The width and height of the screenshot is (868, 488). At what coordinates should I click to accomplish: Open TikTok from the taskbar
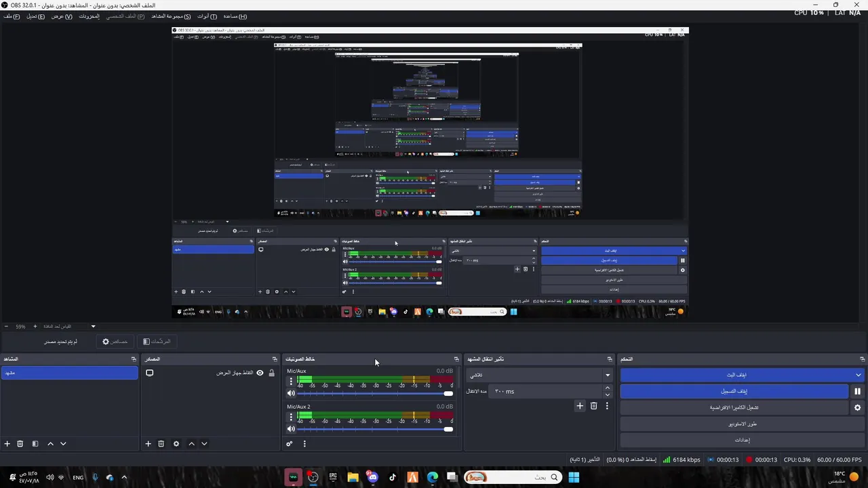pyautogui.click(x=392, y=477)
